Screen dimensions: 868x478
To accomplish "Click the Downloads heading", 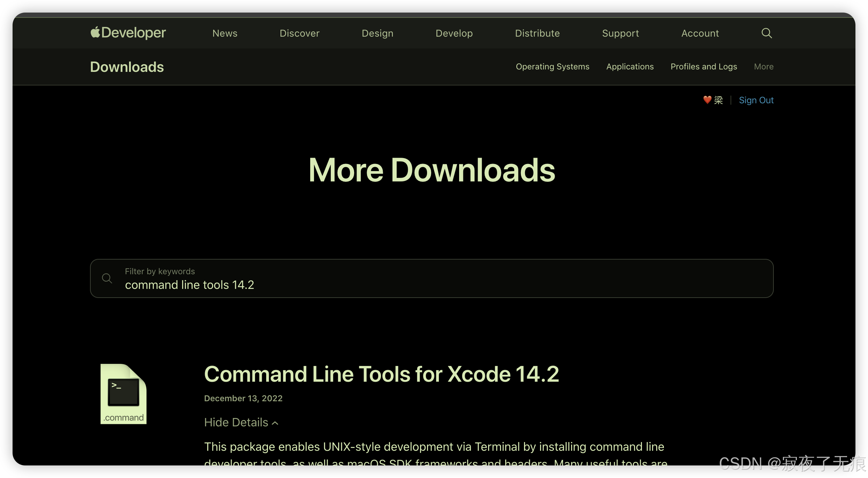I will tap(127, 67).
